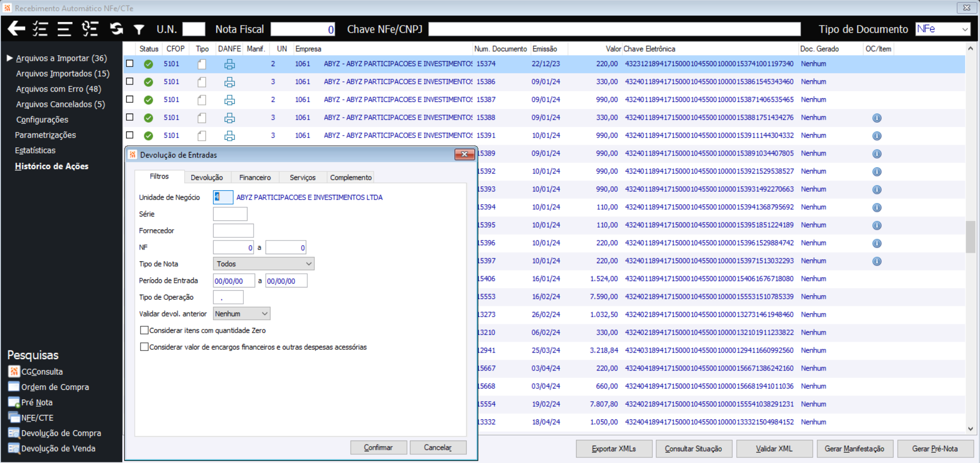Viewport: 980px width, 463px height.
Task: Open Histórico de Ações in the sidebar
Action: click(x=52, y=166)
